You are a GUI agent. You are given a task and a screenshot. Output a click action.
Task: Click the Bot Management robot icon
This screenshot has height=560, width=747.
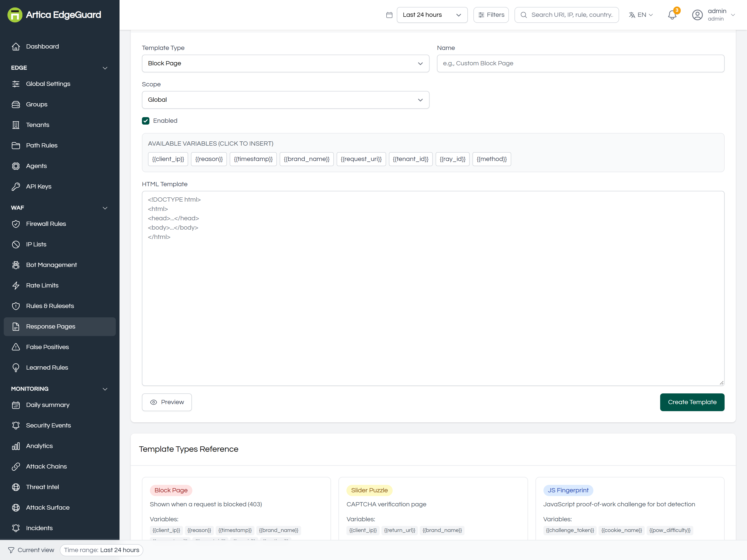[x=16, y=265]
